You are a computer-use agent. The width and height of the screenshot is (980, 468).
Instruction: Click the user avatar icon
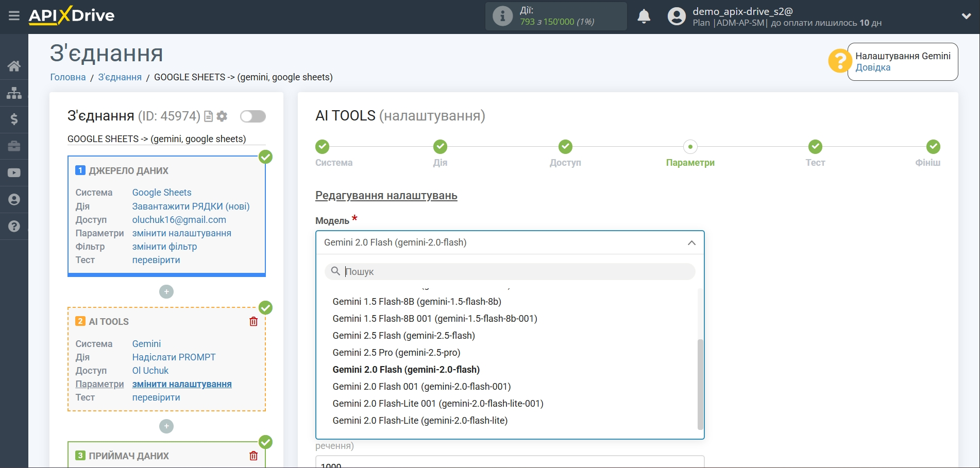[x=677, y=16]
